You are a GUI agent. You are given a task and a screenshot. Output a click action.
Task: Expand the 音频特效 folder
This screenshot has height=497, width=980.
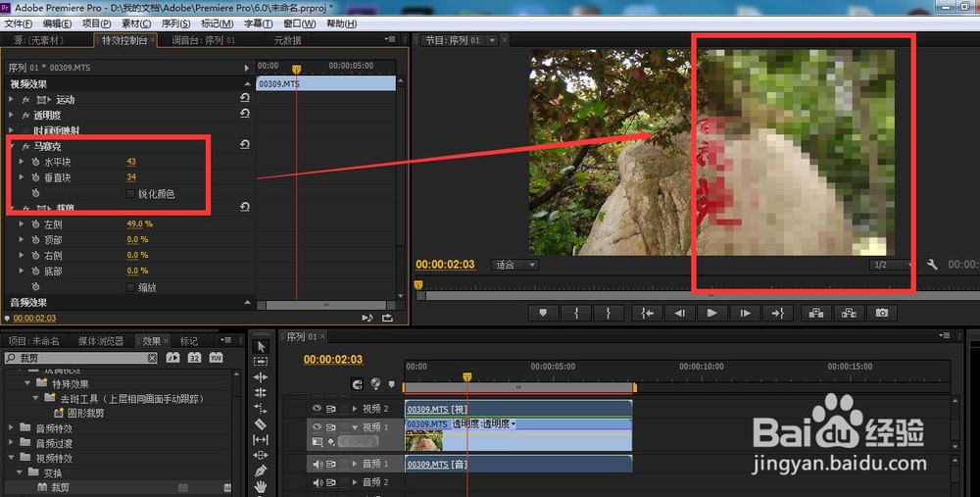click(x=11, y=428)
